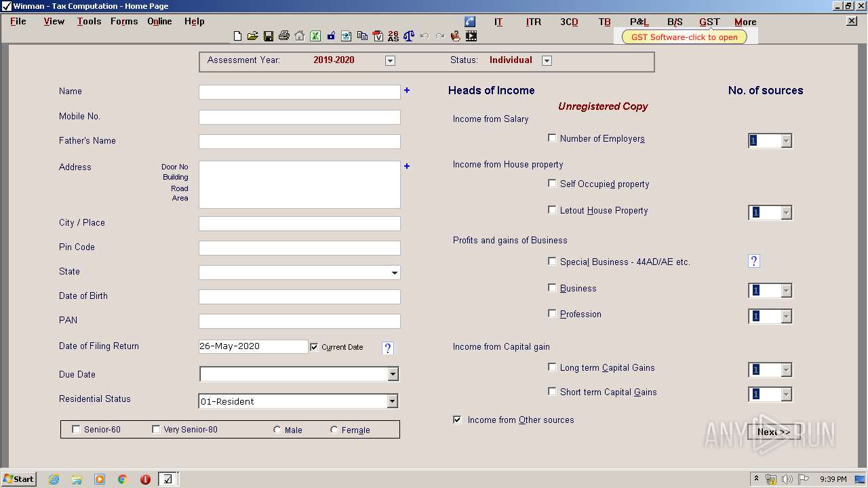Viewport: 868px width, 488px height.
Task: Check Self Occupied property
Action: (x=552, y=183)
